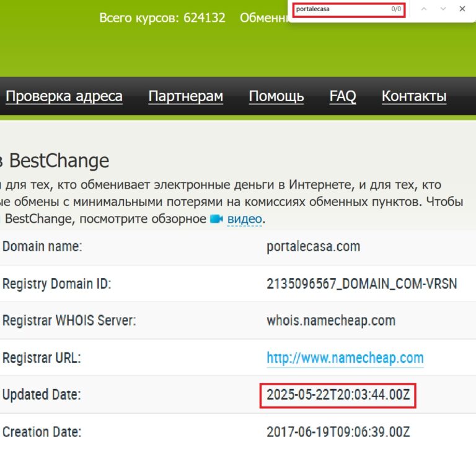This screenshot has width=476, height=461.
Task: Click the whois.namecheap.com server value
Action: [330, 321]
